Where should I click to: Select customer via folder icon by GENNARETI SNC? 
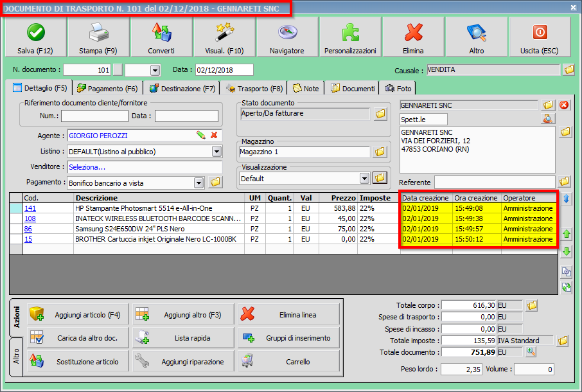tap(548, 105)
